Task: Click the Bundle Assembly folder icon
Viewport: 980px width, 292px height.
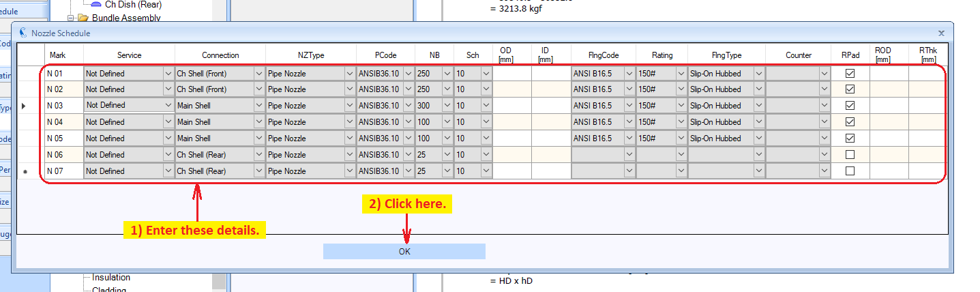Action: pyautogui.click(x=83, y=18)
